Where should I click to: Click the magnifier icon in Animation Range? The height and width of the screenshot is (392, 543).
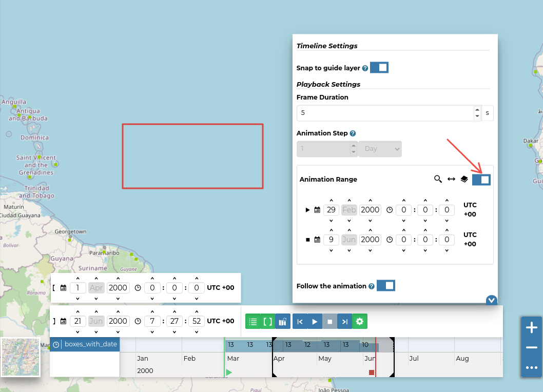(x=438, y=179)
